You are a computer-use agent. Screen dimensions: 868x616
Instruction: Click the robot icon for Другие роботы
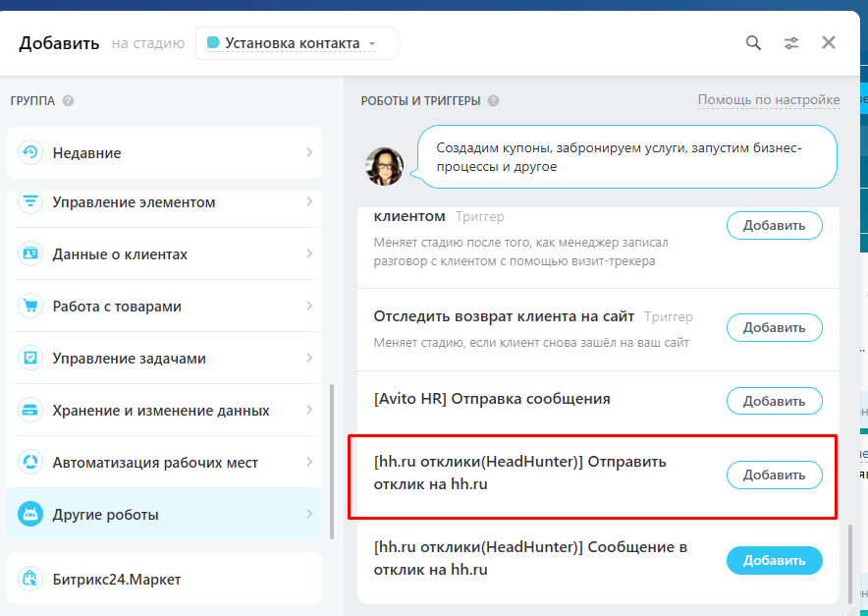(x=29, y=514)
